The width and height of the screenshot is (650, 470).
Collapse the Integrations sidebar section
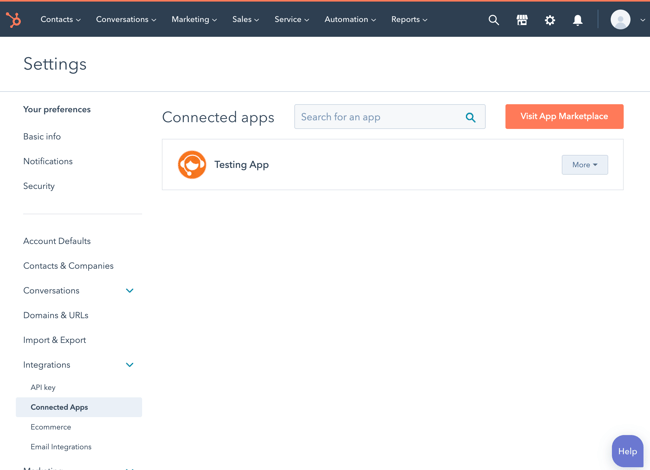pyautogui.click(x=130, y=365)
